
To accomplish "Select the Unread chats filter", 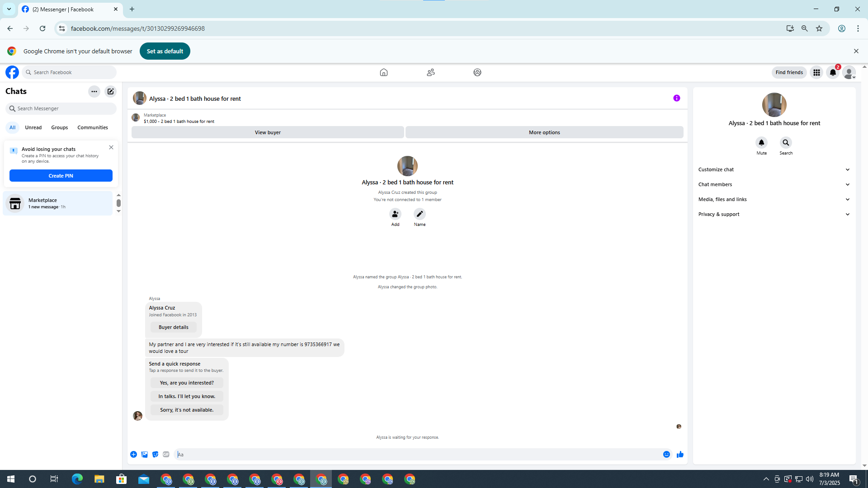I will pyautogui.click(x=33, y=127).
